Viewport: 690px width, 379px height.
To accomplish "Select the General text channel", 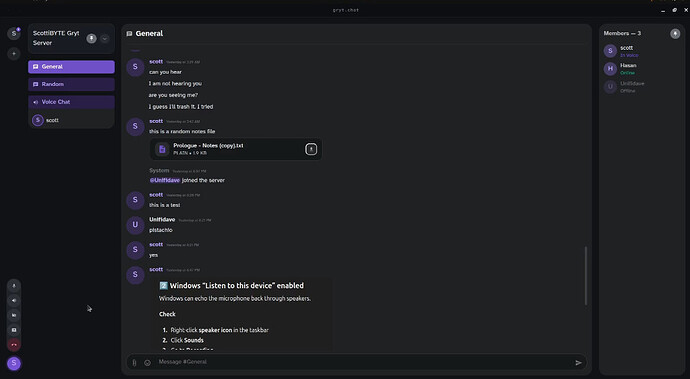I will 71,66.
